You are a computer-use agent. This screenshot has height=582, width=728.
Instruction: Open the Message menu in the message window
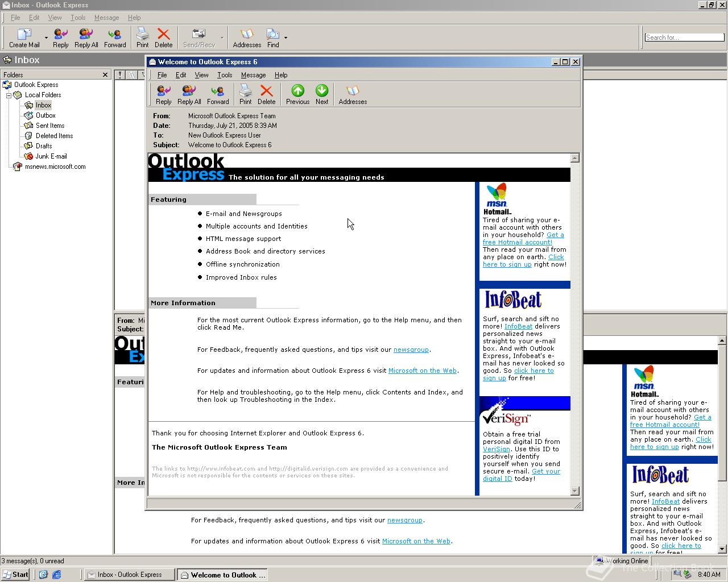253,75
